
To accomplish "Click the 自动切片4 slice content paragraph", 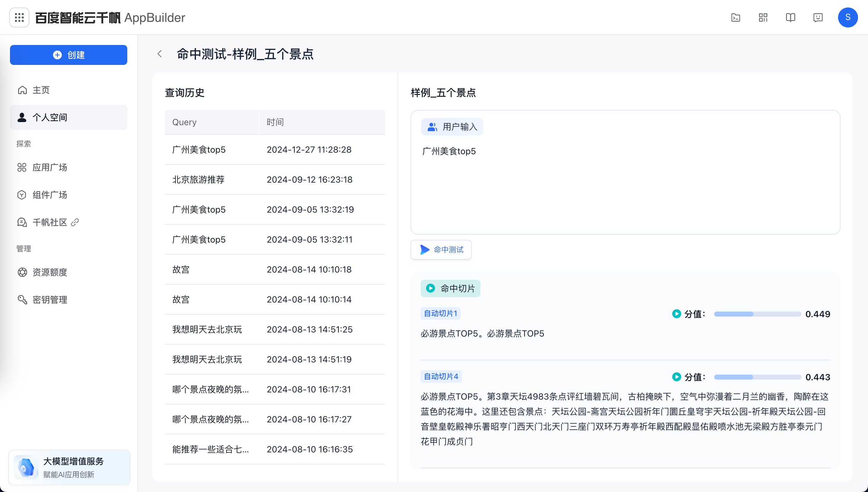I will coord(625,419).
